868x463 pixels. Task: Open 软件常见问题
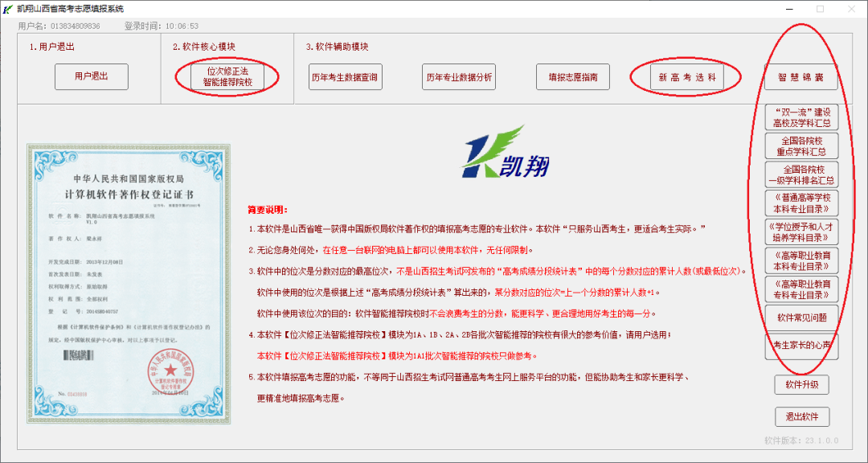801,318
